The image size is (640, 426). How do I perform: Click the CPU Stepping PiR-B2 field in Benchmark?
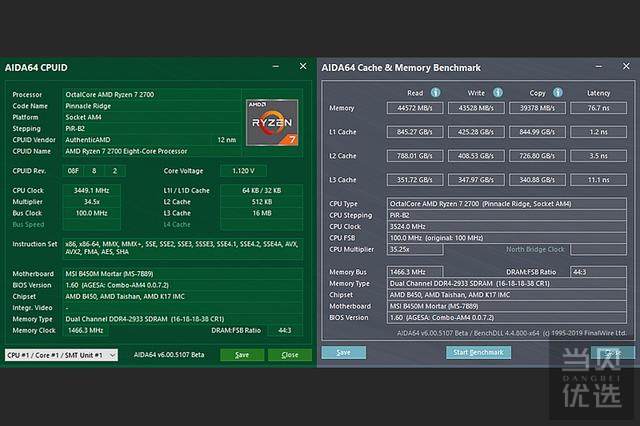coord(507,215)
